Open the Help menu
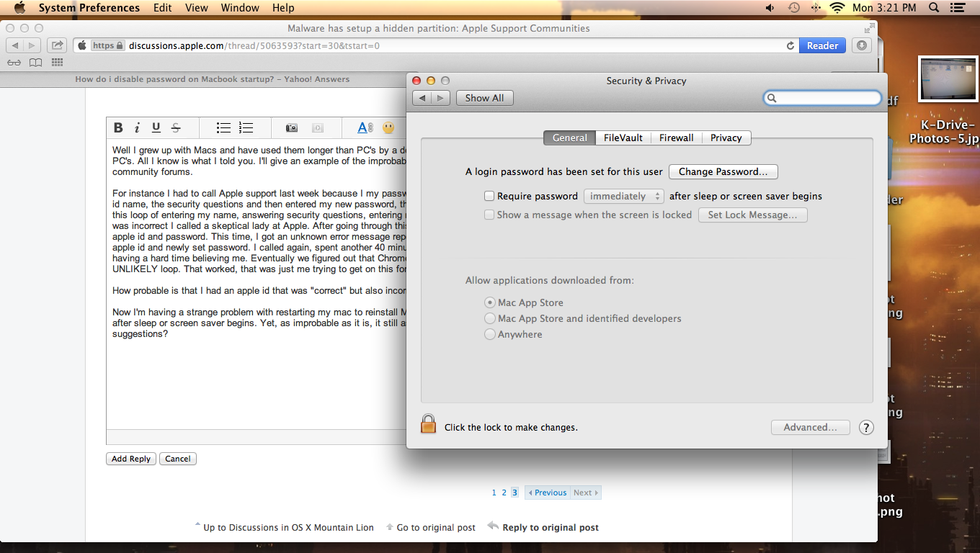 pos(283,8)
